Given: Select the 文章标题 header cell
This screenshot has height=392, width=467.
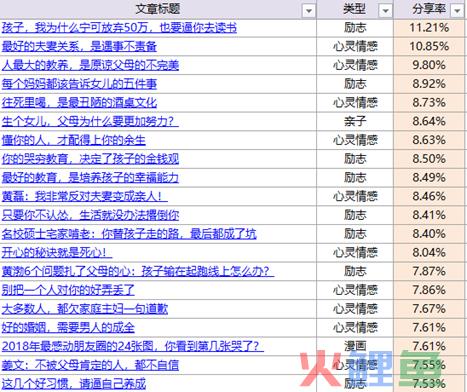Looking at the screenshot, I should pyautogui.click(x=158, y=9).
